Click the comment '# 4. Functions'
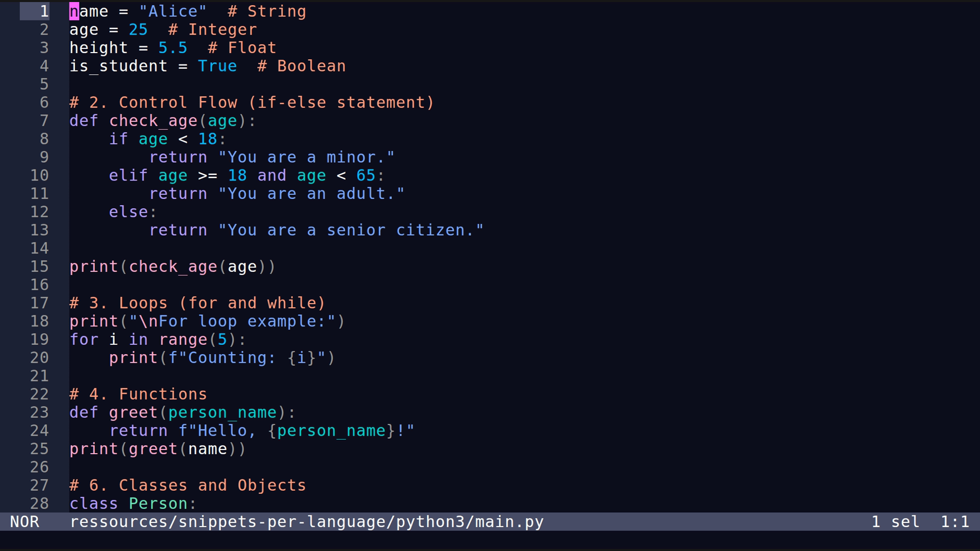This screenshot has height=551, width=980. (138, 394)
